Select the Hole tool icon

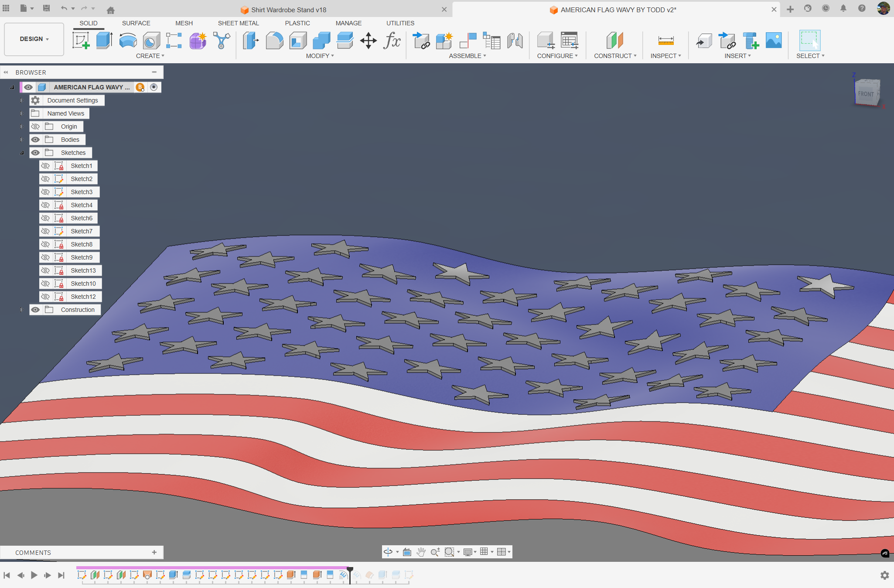[151, 41]
